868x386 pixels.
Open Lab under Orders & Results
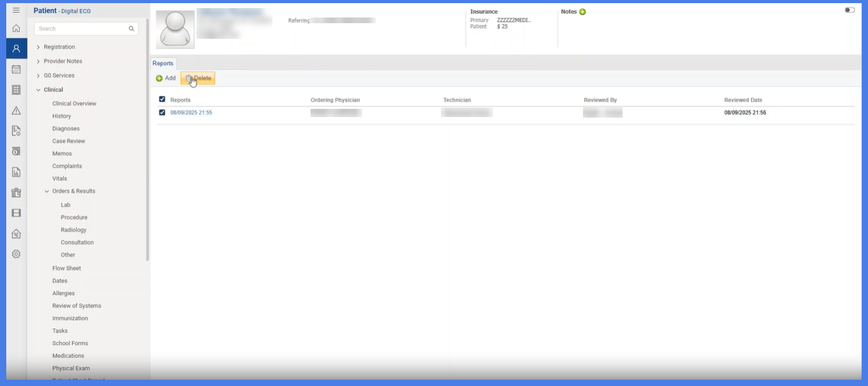66,205
